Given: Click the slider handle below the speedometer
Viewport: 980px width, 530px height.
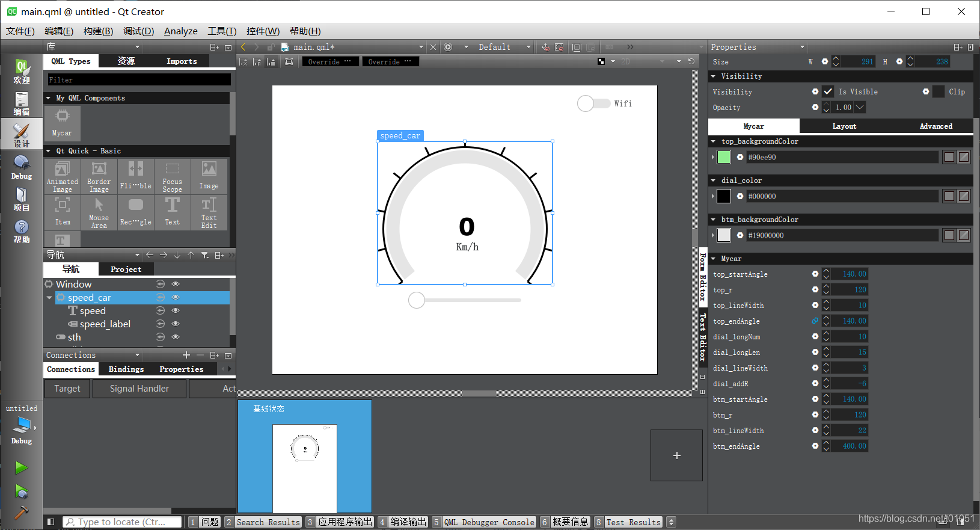Looking at the screenshot, I should pos(417,300).
